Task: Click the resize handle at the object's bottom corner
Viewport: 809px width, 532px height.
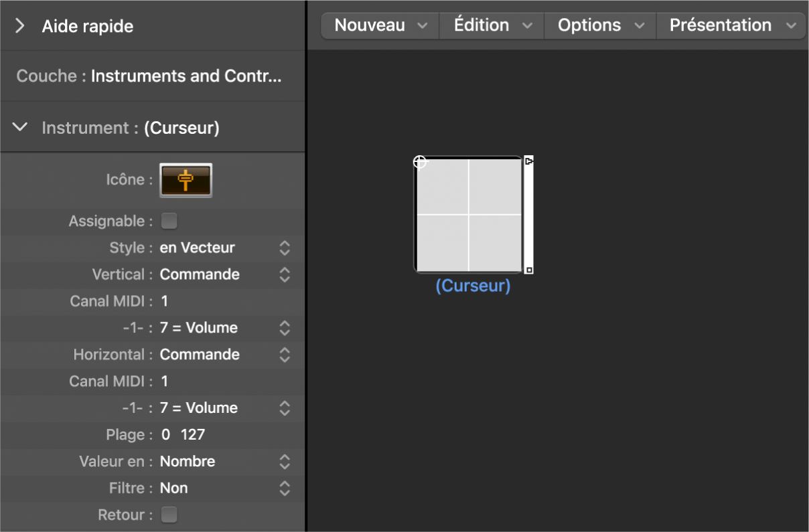Action: pyautogui.click(x=529, y=270)
